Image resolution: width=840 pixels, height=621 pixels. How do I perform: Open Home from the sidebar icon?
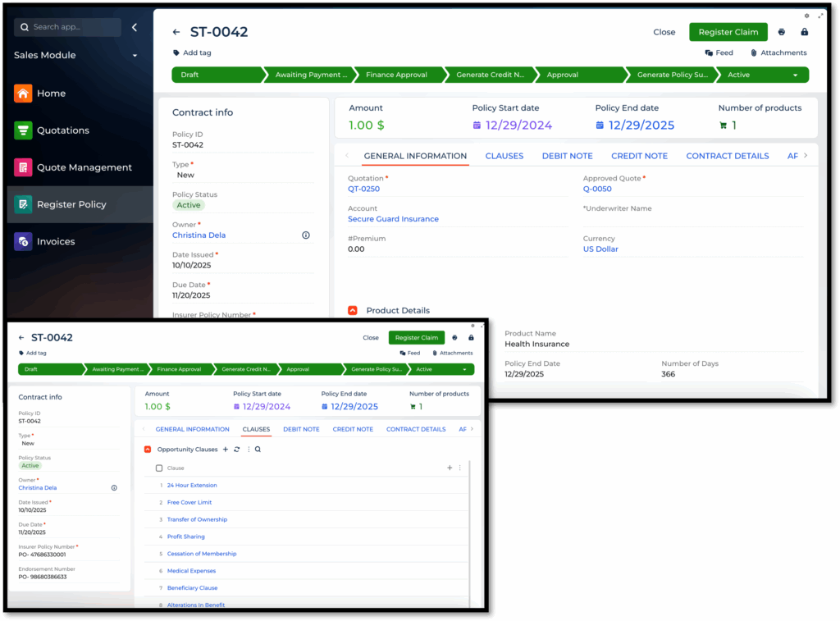tap(23, 94)
